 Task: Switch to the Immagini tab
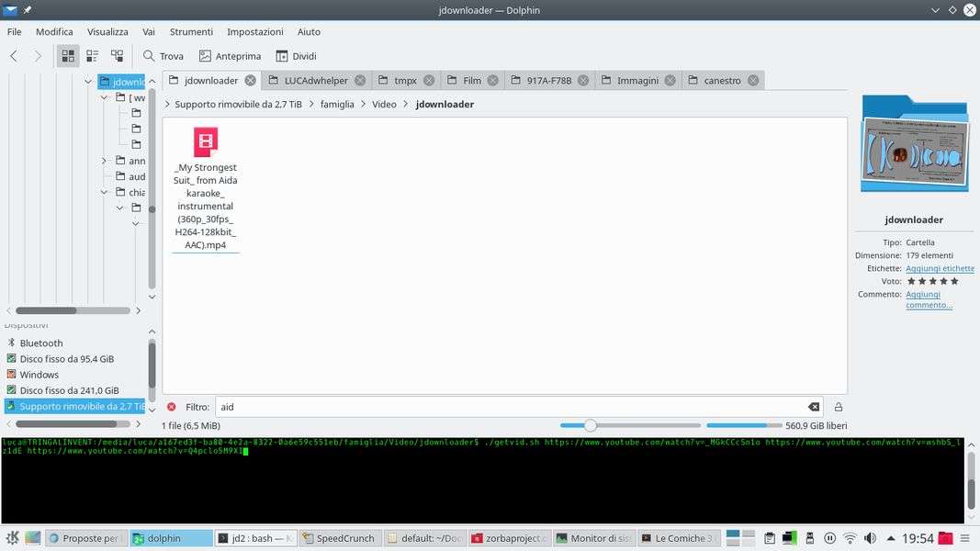(637, 81)
